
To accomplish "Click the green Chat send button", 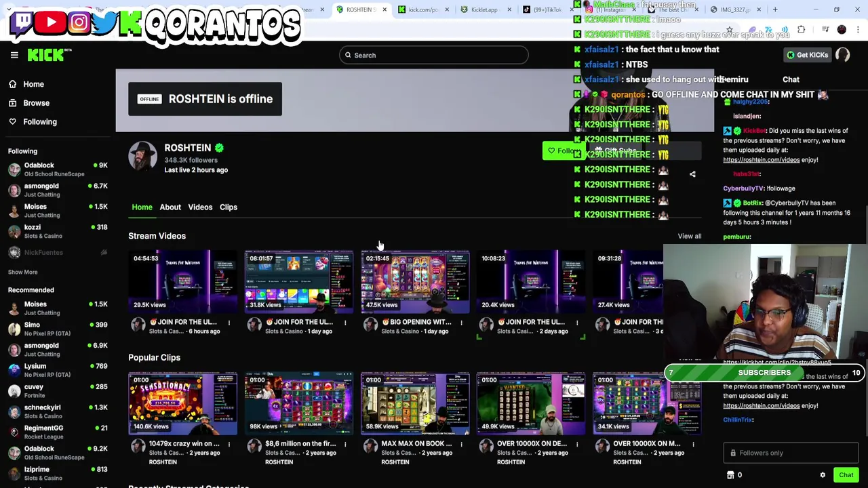I will pos(846,475).
